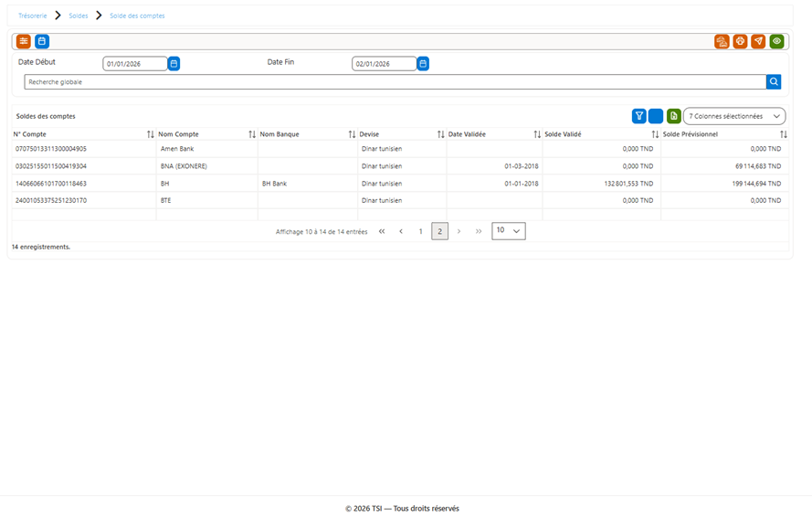Click the Recherche globale search field
The height and width of the screenshot is (518, 812).
pyautogui.click(x=395, y=82)
